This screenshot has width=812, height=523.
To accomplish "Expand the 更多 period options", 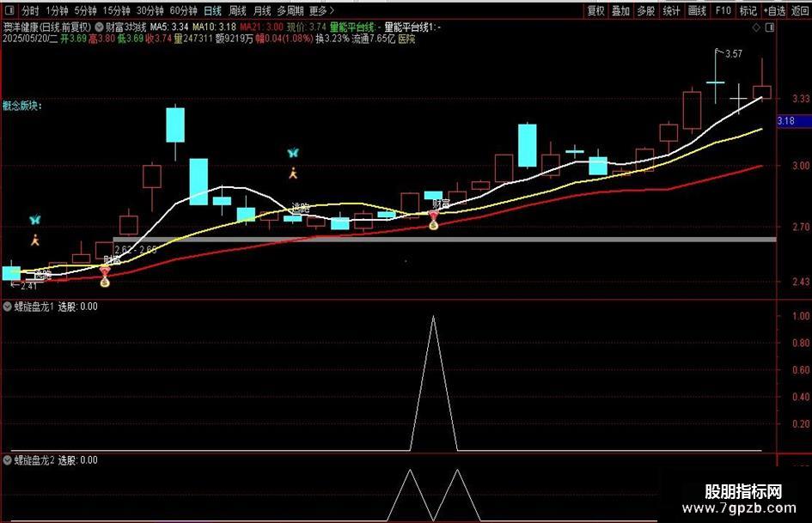I will tap(321, 10).
